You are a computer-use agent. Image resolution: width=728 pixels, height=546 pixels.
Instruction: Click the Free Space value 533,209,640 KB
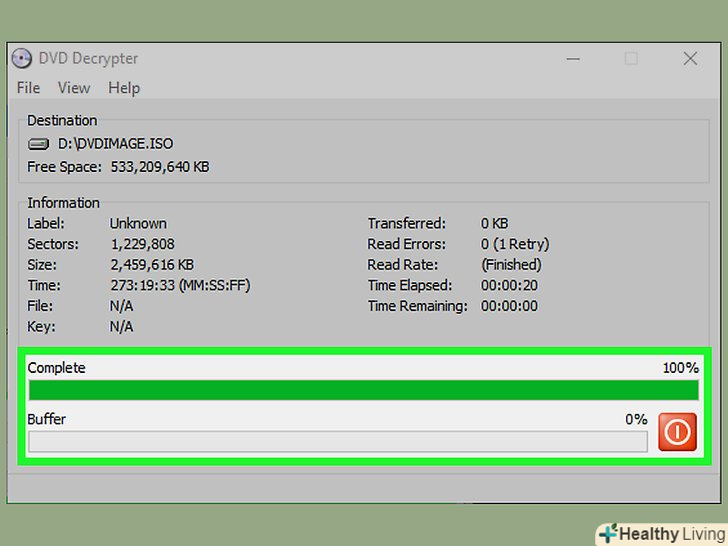pos(160,167)
